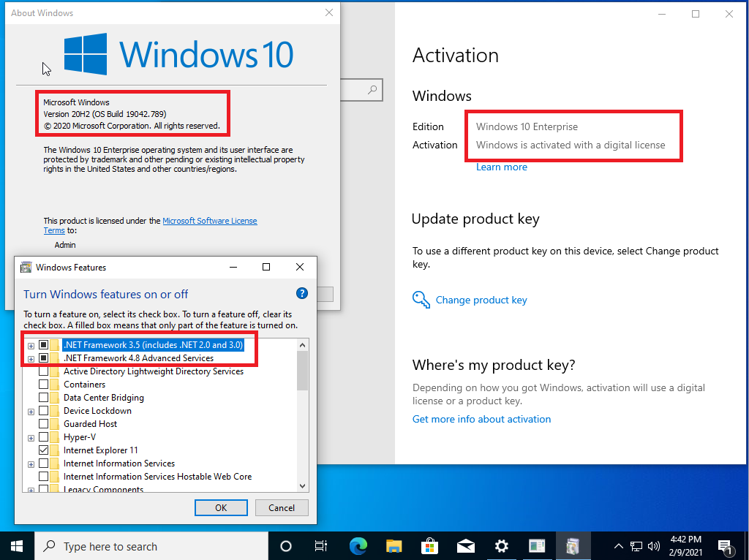
Task: Cancel the Windows Features dialog
Action: pyautogui.click(x=282, y=507)
